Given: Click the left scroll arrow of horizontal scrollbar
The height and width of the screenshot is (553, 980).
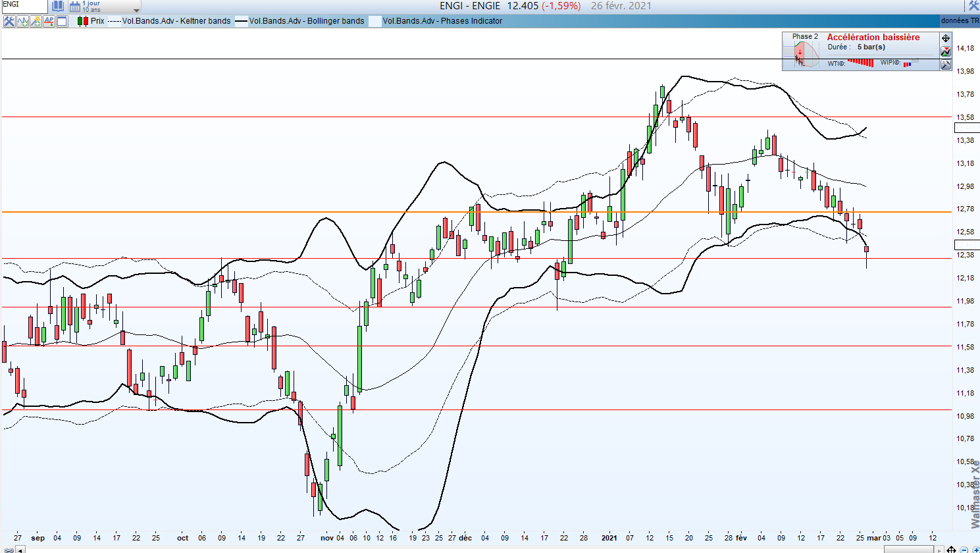Looking at the screenshot, I should tap(20, 550).
